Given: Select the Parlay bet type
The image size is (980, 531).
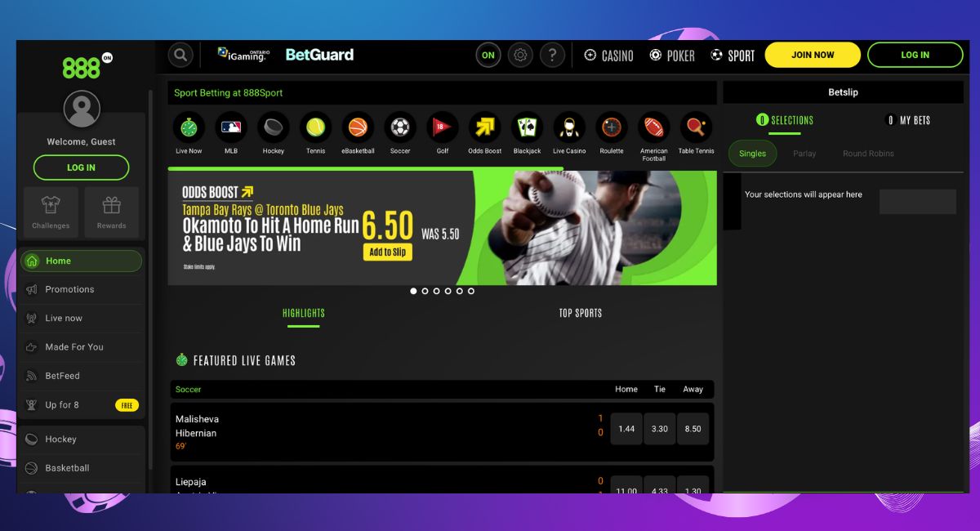Looking at the screenshot, I should pos(804,154).
